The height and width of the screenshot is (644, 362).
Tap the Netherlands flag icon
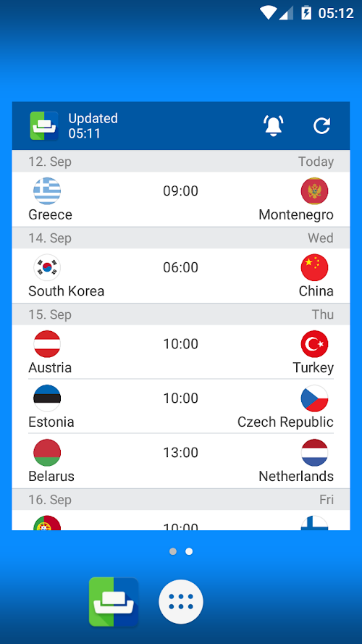pyautogui.click(x=314, y=453)
